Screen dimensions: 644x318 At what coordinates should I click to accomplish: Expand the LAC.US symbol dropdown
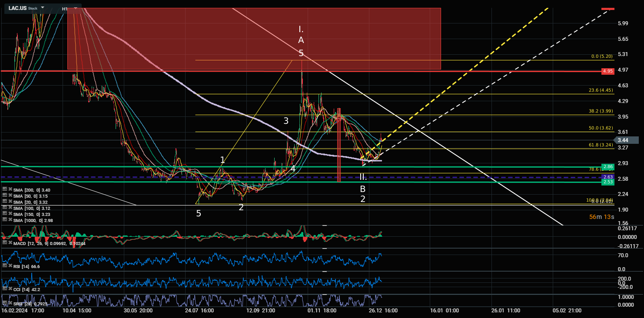(43, 8)
